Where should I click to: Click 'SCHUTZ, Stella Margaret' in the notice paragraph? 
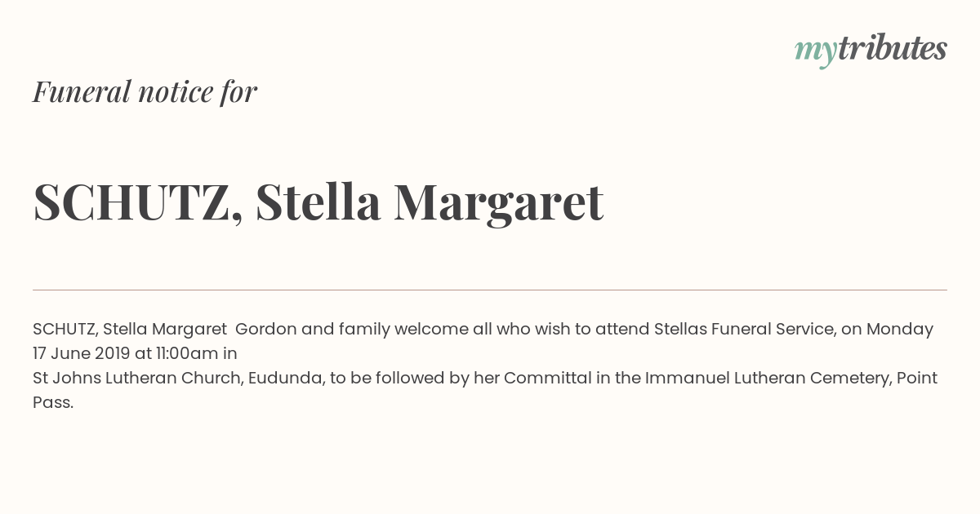pyautogui.click(x=130, y=330)
